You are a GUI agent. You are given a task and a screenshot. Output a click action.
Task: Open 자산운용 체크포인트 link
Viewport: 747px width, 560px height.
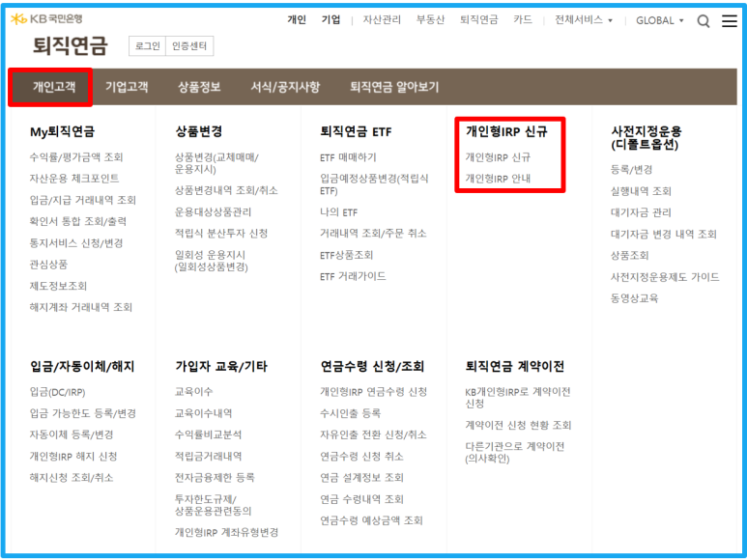(x=74, y=179)
